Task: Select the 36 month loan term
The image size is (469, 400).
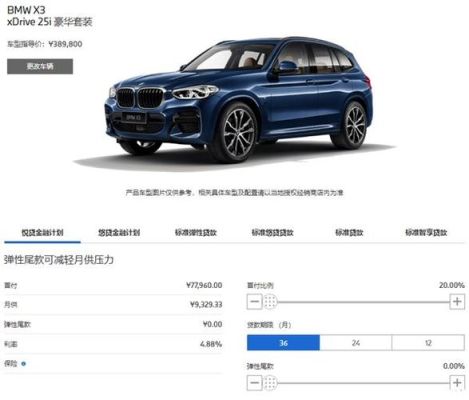Action: tap(283, 343)
